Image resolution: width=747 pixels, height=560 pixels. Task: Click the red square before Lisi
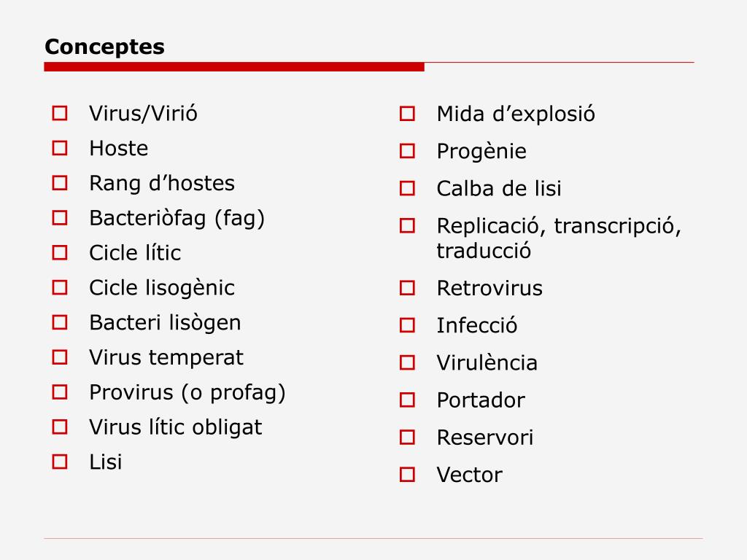(x=60, y=462)
